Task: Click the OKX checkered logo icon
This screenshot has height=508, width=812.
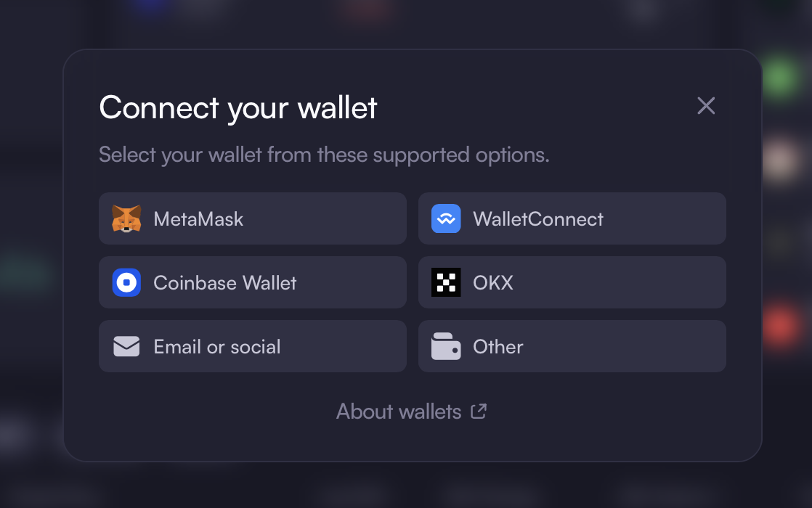Action: 446,282
